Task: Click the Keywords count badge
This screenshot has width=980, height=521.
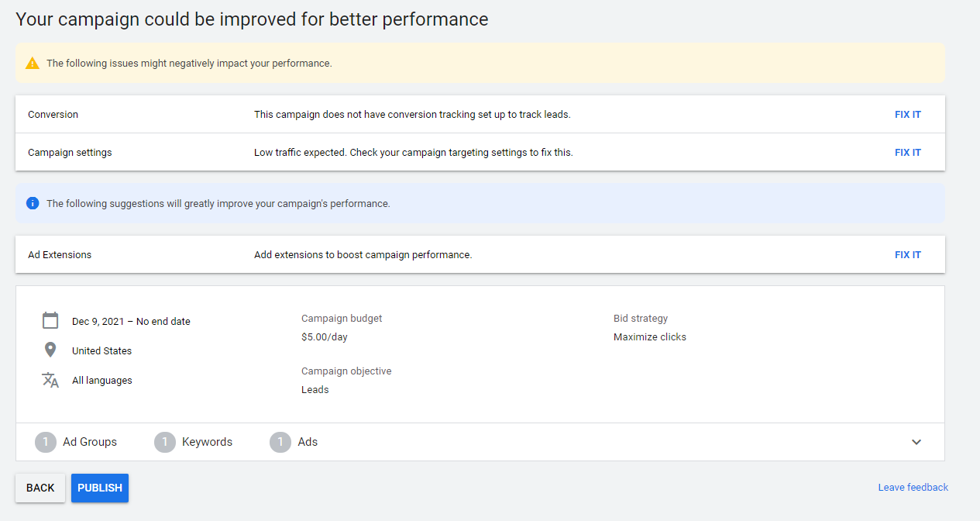Action: coord(165,442)
